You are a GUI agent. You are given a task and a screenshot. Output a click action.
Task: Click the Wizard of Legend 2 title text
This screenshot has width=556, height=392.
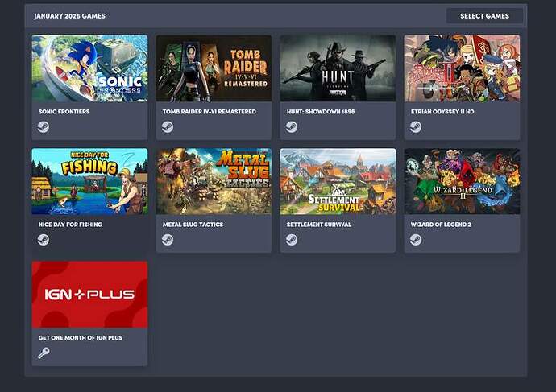(441, 225)
